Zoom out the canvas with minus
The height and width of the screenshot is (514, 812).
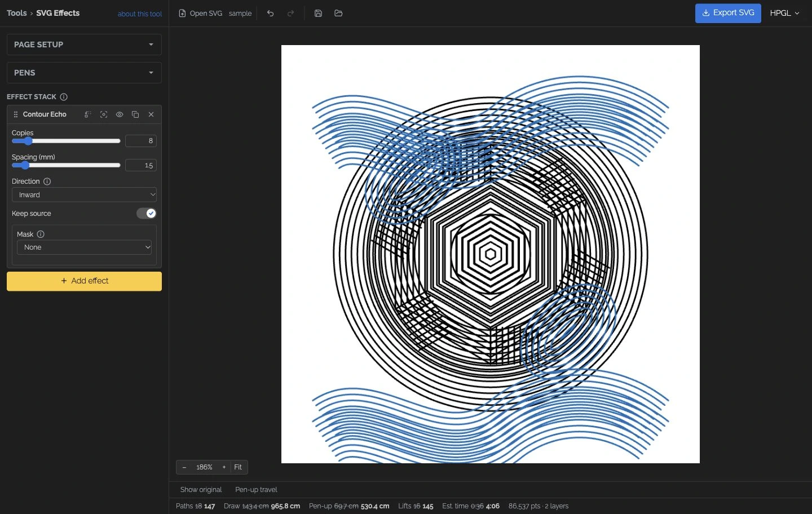point(184,467)
